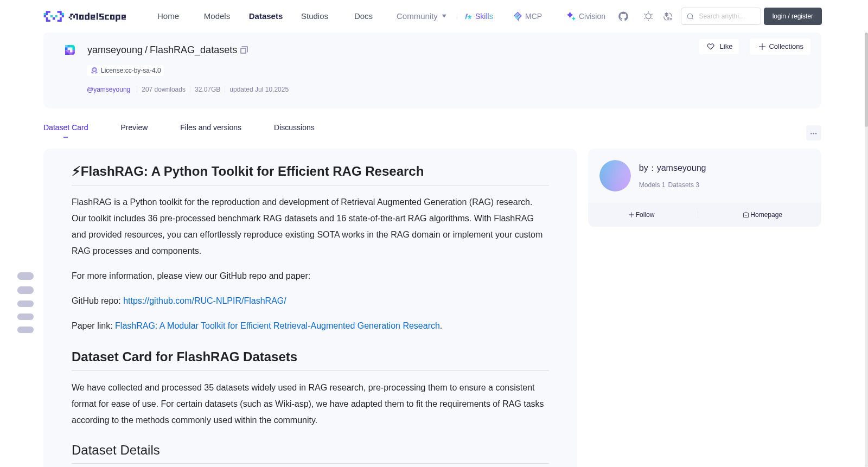Toggle the light/dark theme sun icon

[648, 16]
